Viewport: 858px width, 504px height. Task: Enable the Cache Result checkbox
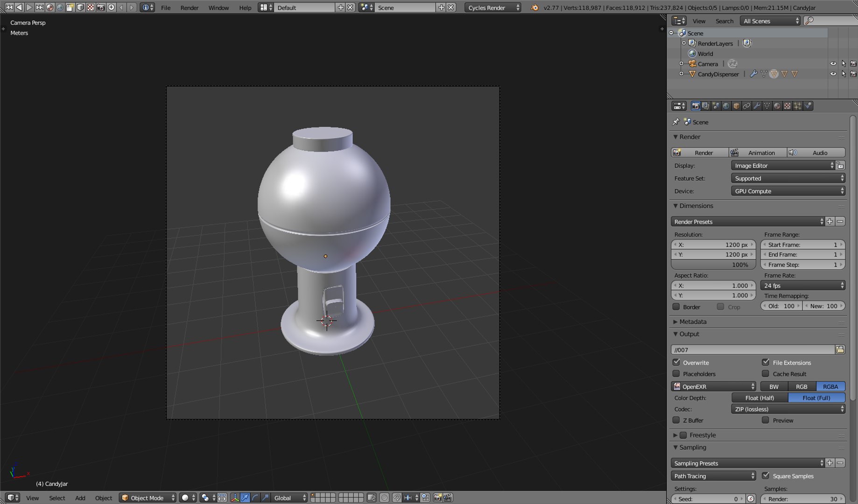766,373
